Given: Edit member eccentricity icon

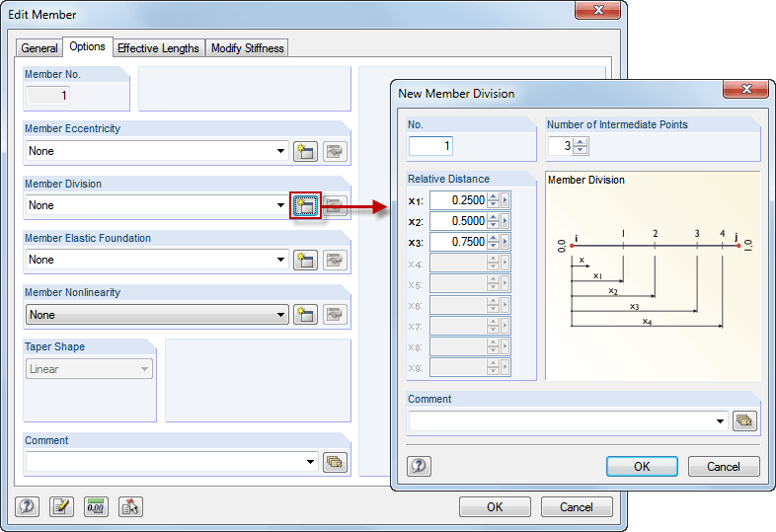Looking at the screenshot, I should pyautogui.click(x=335, y=151).
